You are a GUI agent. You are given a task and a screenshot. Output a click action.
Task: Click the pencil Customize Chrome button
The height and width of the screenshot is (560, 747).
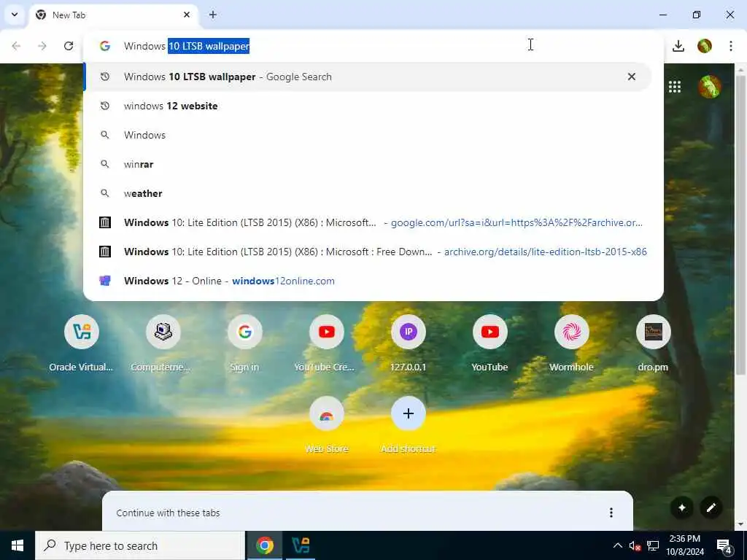click(x=711, y=507)
